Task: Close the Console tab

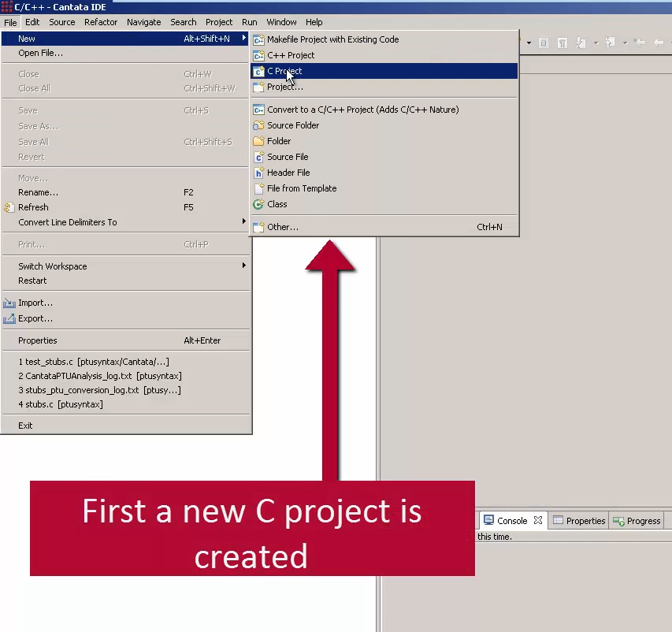Action: click(538, 520)
